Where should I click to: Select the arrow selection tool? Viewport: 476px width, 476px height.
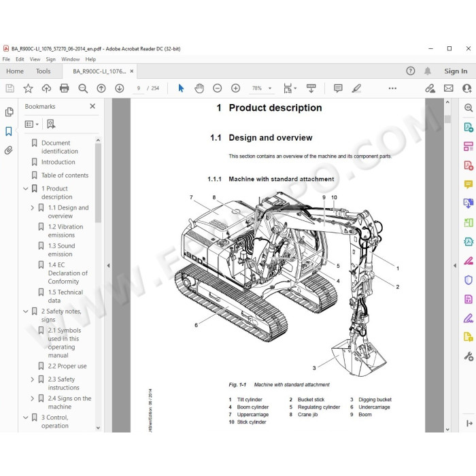pyautogui.click(x=181, y=88)
